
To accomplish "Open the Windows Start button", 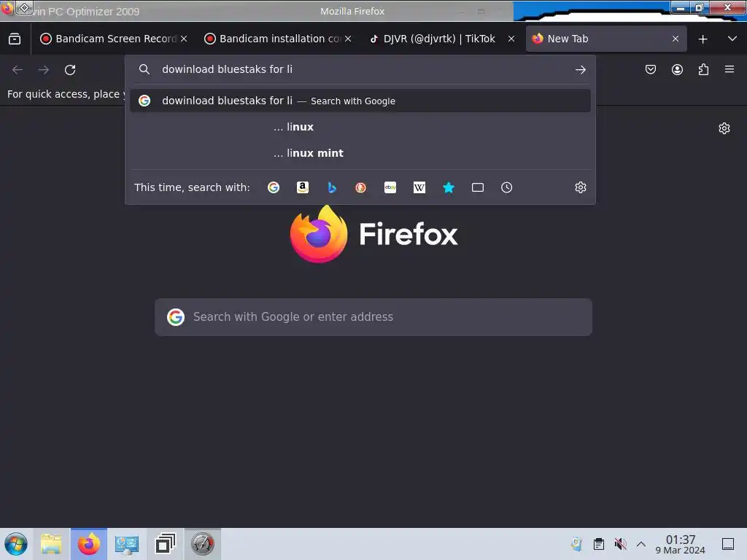I will click(16, 544).
